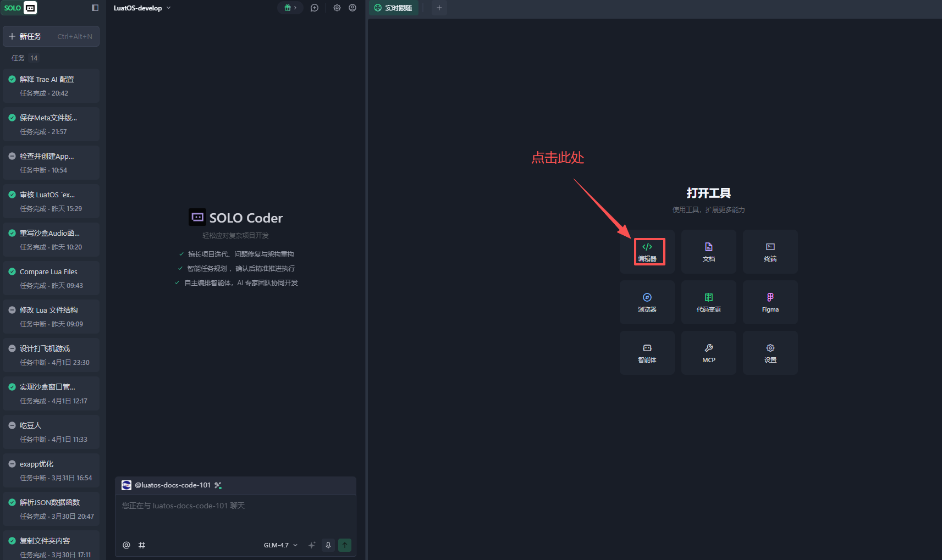Open the 浏览器 browser tool
This screenshot has width=942, height=560.
click(x=647, y=302)
